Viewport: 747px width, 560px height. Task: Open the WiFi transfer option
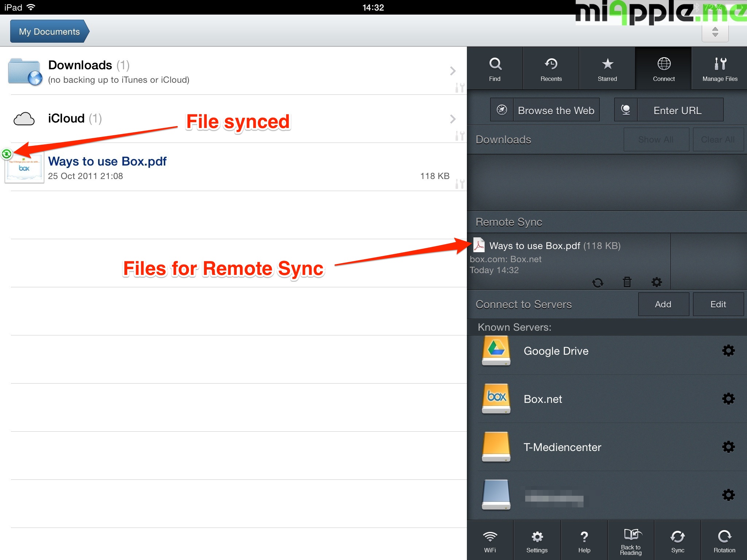pyautogui.click(x=490, y=541)
